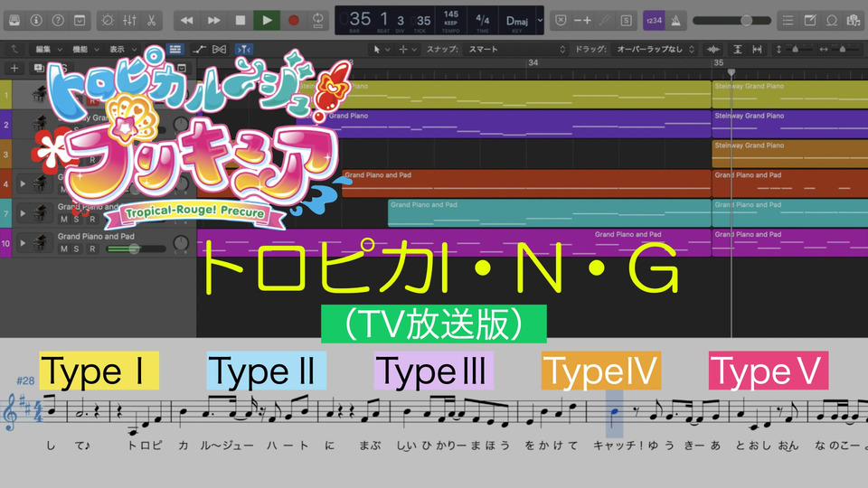The width and height of the screenshot is (868, 488).
Task: Click the Dmaj key signature display
Action: pos(517,21)
